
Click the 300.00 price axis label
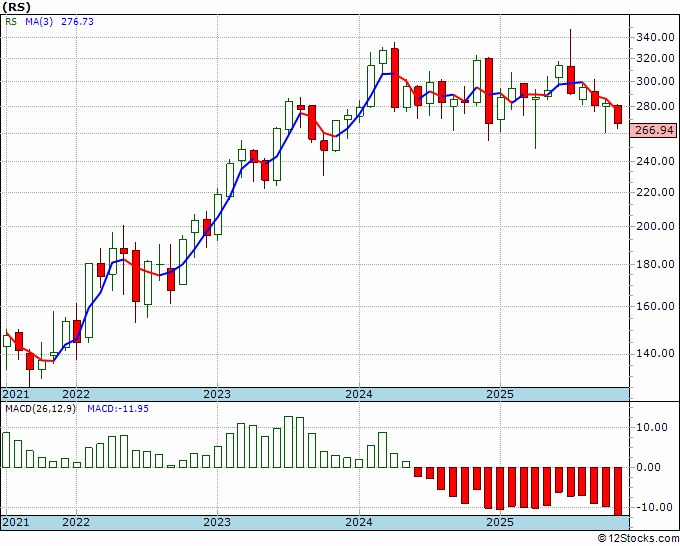click(655, 82)
